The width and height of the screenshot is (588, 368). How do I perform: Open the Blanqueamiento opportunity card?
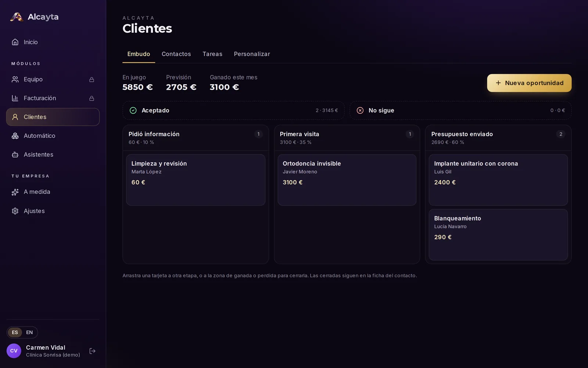[498, 235]
